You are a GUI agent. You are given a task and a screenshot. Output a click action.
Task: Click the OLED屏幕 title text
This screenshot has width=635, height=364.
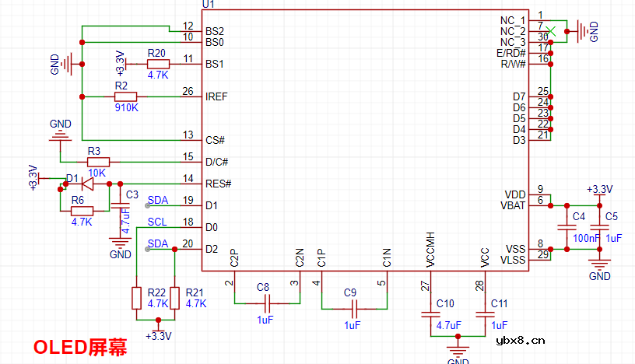tap(79, 347)
